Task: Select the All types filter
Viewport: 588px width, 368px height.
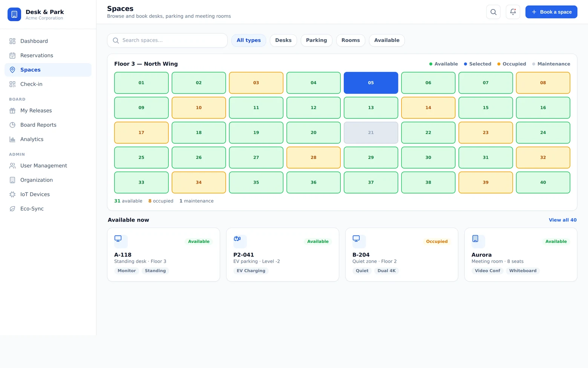Action: [x=249, y=40]
